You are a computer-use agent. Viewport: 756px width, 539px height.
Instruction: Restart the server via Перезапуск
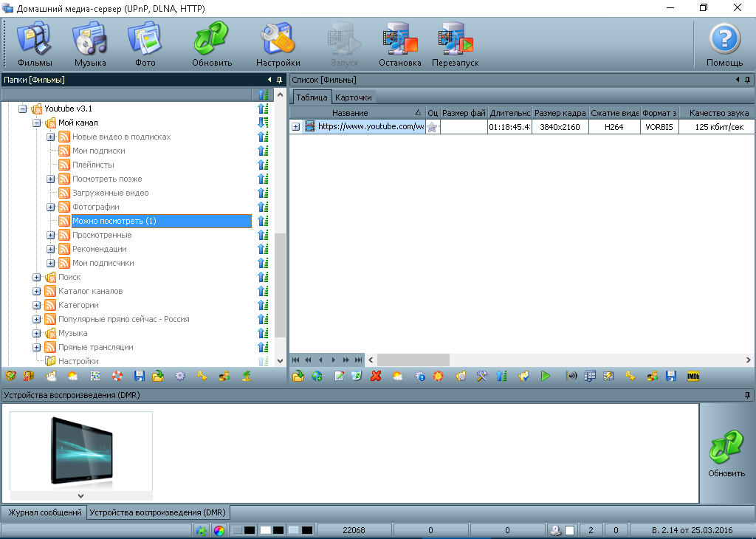click(x=455, y=44)
